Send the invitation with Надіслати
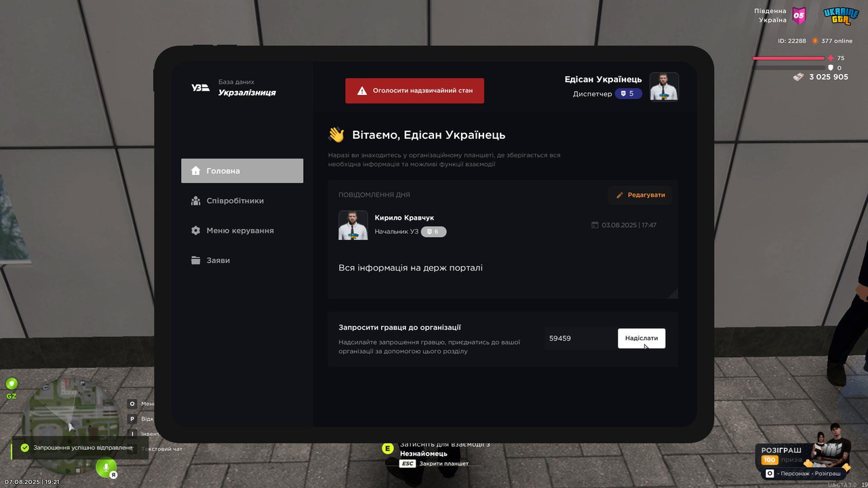The width and height of the screenshot is (868, 488). tap(642, 338)
